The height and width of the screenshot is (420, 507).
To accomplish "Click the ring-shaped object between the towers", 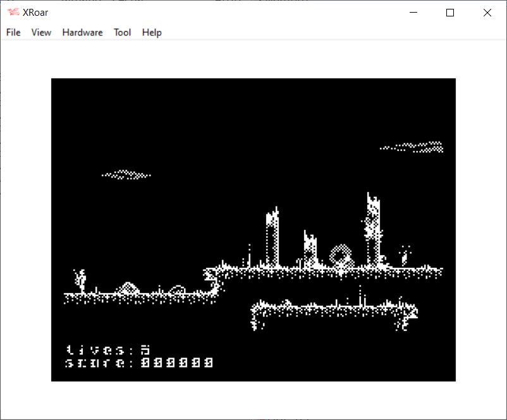I will pyautogui.click(x=341, y=255).
